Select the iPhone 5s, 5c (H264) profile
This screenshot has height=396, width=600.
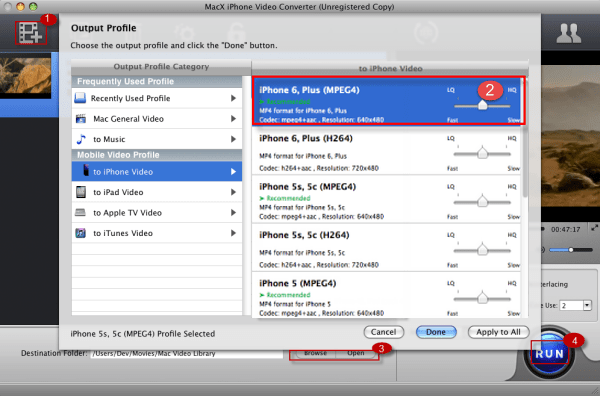click(386, 248)
